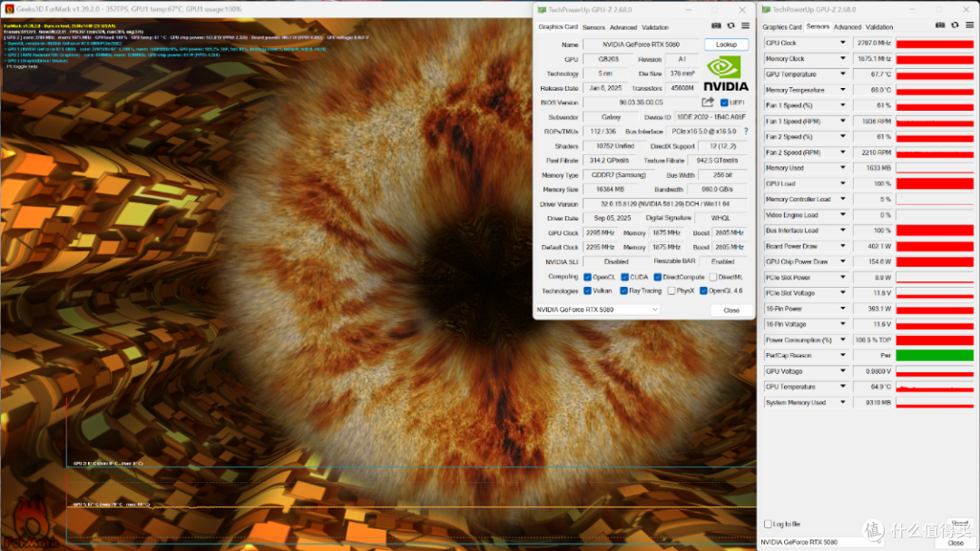Viewport: 980px width, 551px height.
Task: Open the 16-Pin Power dropdown arrow
Action: tap(842, 309)
